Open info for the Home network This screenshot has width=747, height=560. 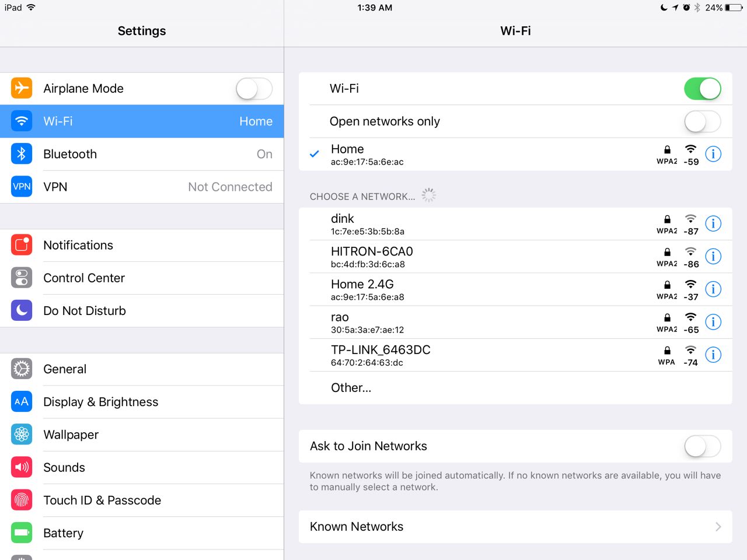click(x=713, y=154)
